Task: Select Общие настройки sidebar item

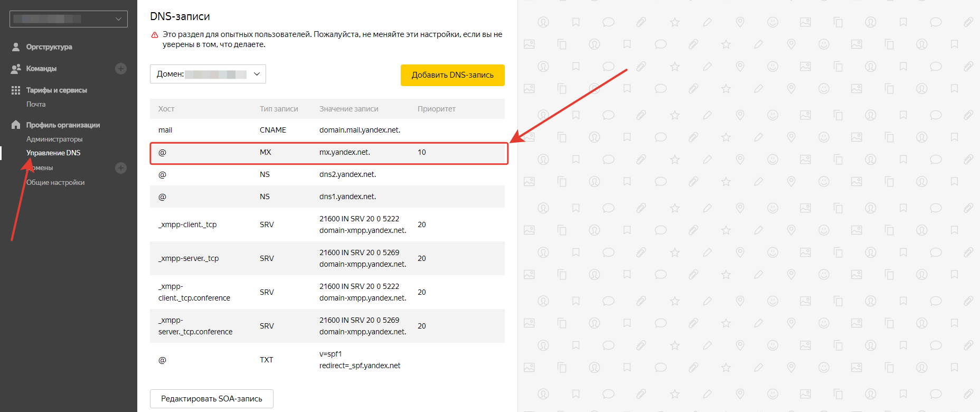Action: (55, 182)
